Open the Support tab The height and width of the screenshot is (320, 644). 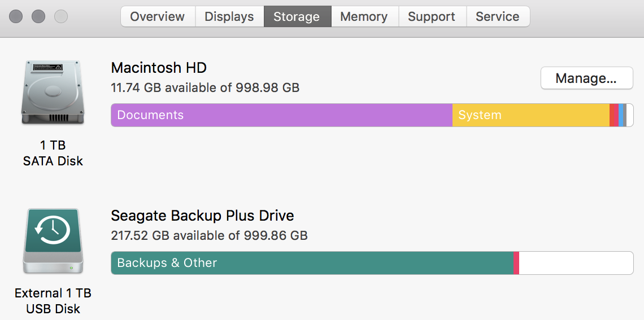[x=432, y=17]
